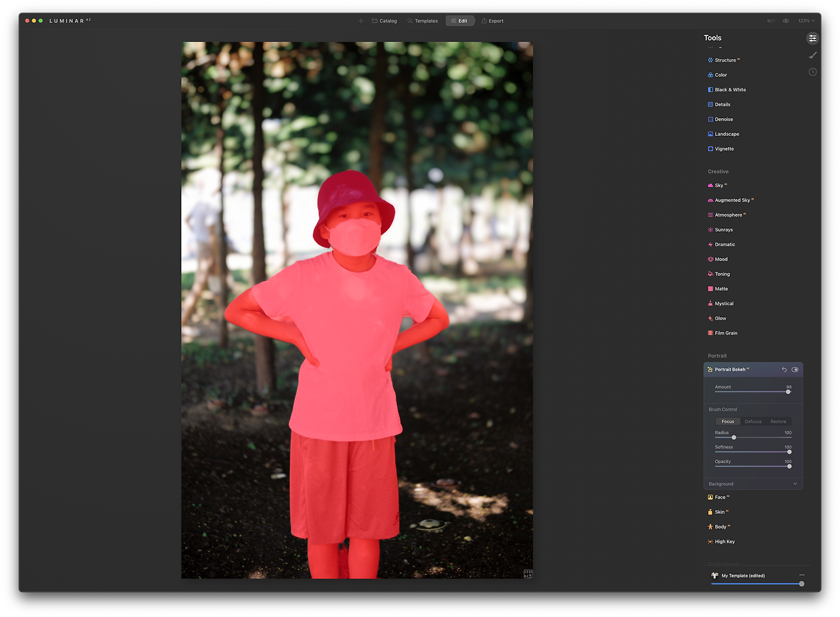Click the plus icon to add photos

tap(360, 21)
